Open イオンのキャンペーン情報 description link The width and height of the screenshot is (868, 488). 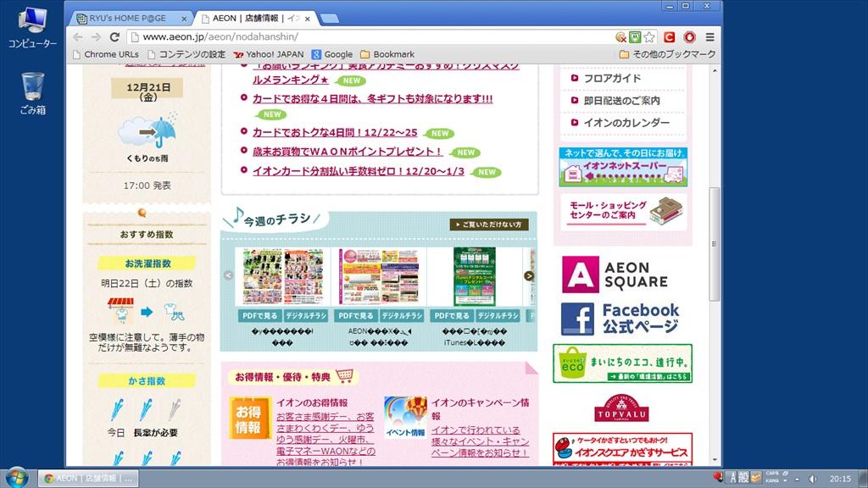480,441
